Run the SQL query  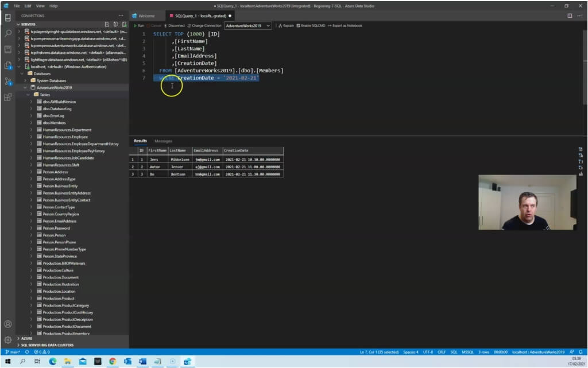pos(139,26)
